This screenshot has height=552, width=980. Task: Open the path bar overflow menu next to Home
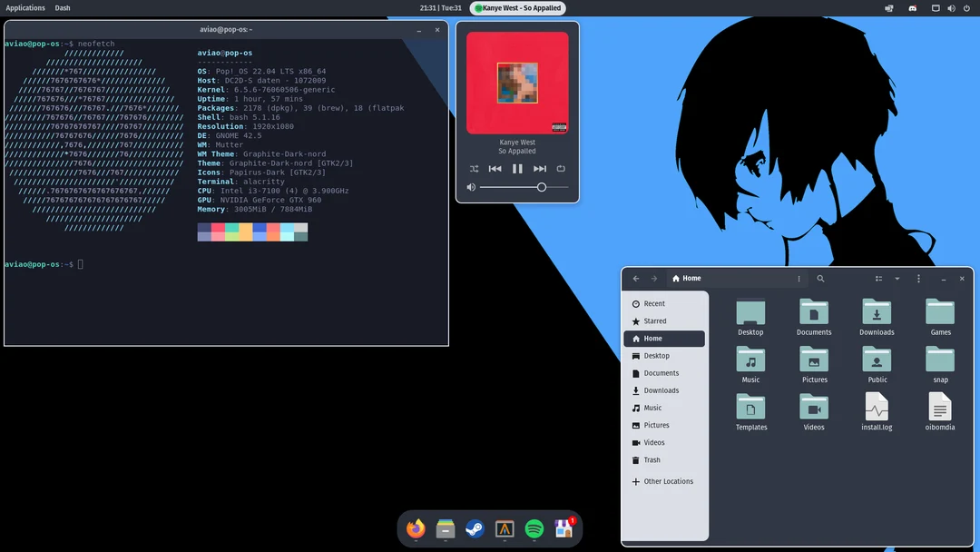(x=799, y=278)
